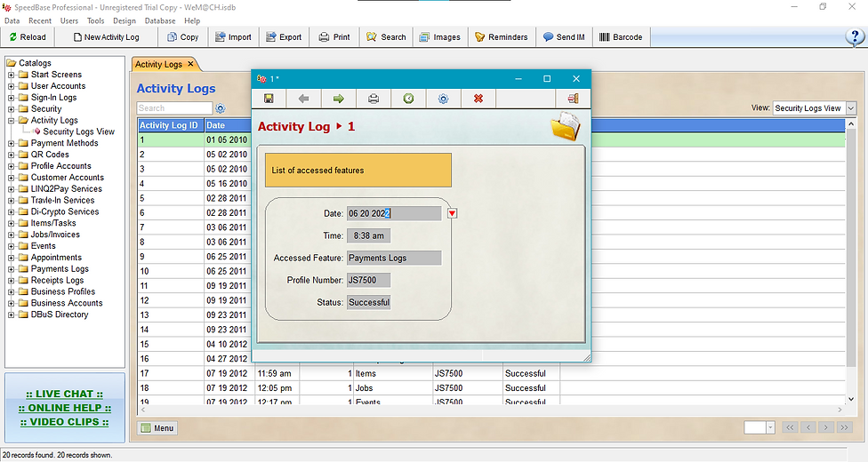The height and width of the screenshot is (462, 868).
Task: Click the Time field showing 8:38 am
Action: pos(369,235)
